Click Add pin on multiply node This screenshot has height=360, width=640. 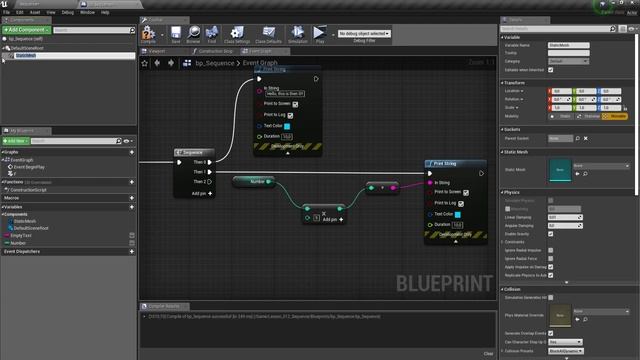[333, 220]
